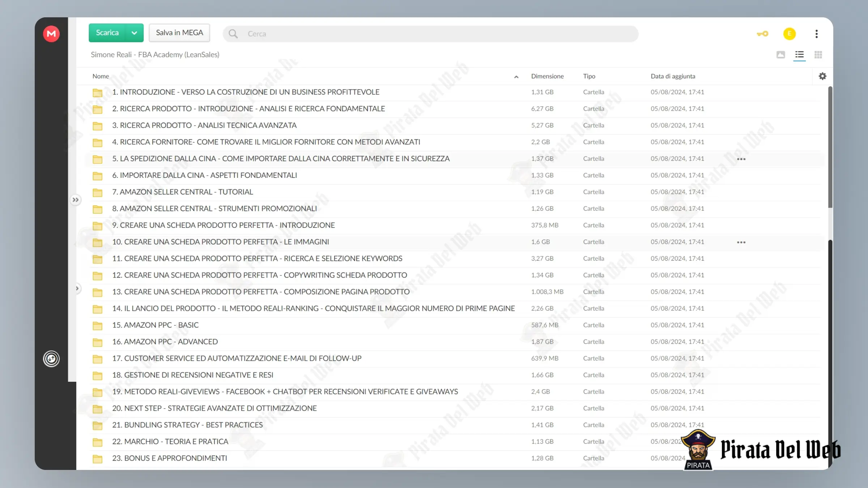
Task: Select '23. BONUS E APPROFONDIMENTI' folder
Action: 170,458
